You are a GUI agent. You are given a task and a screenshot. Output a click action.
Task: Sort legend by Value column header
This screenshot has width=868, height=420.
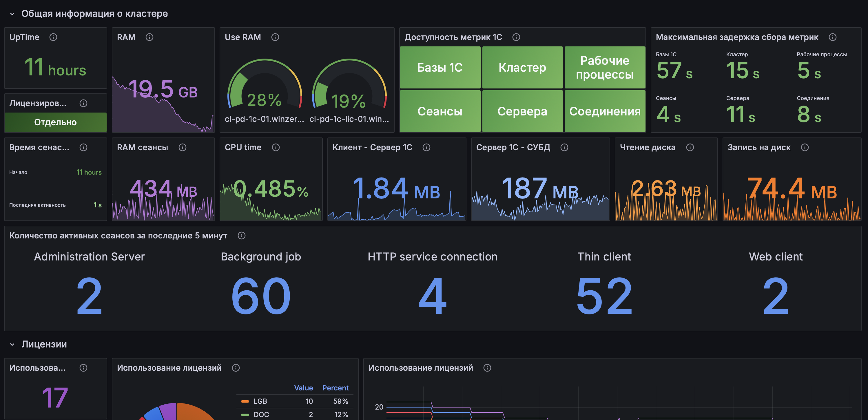(x=303, y=388)
